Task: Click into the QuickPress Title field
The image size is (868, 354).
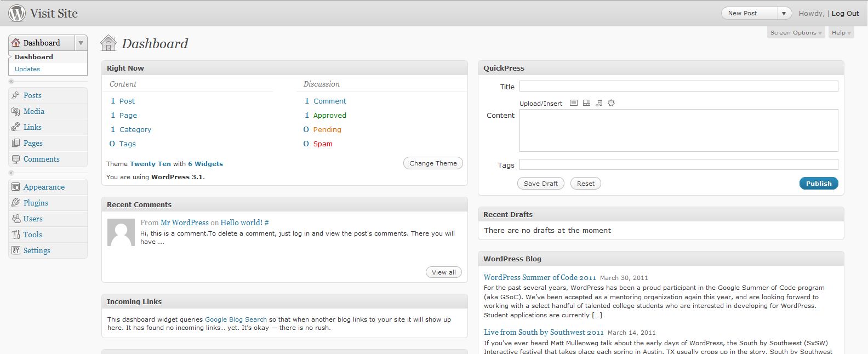Action: point(678,86)
